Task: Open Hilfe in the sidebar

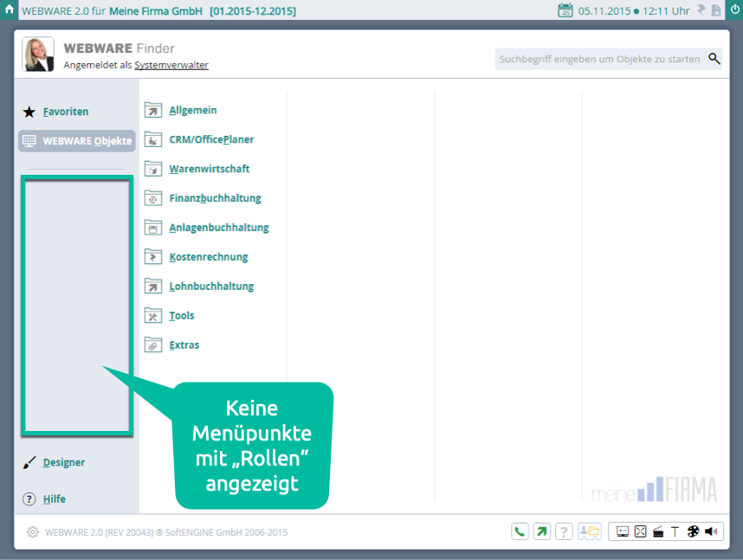Action: [x=54, y=499]
